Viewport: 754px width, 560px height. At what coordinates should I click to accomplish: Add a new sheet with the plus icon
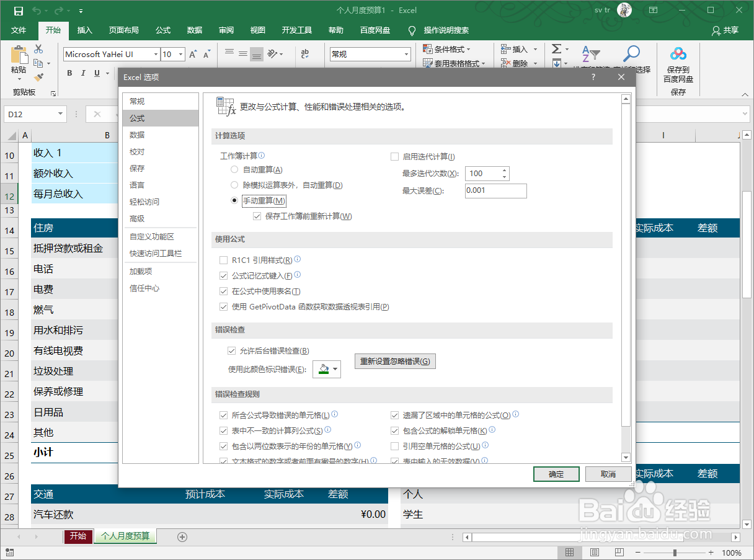[x=182, y=537]
